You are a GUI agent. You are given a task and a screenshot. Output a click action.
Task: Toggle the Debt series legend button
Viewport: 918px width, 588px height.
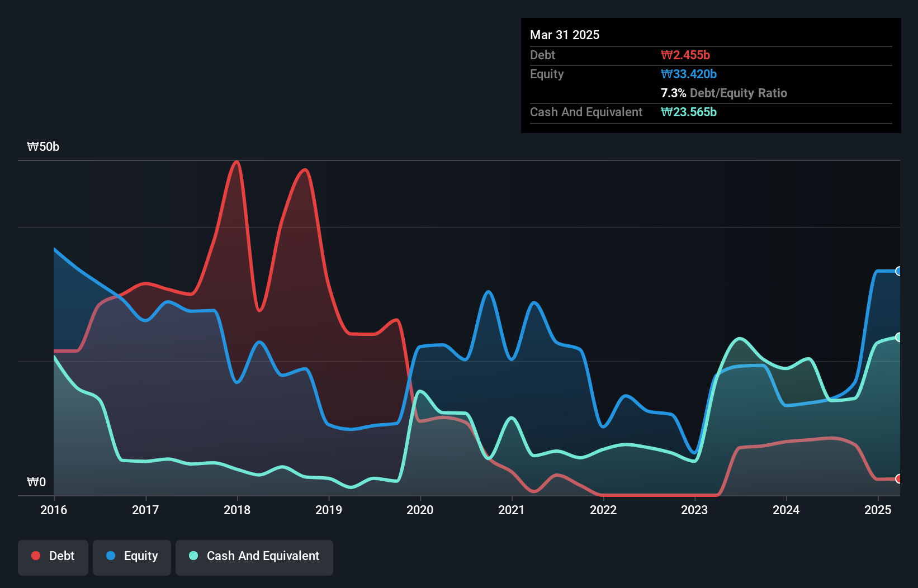[53, 557]
